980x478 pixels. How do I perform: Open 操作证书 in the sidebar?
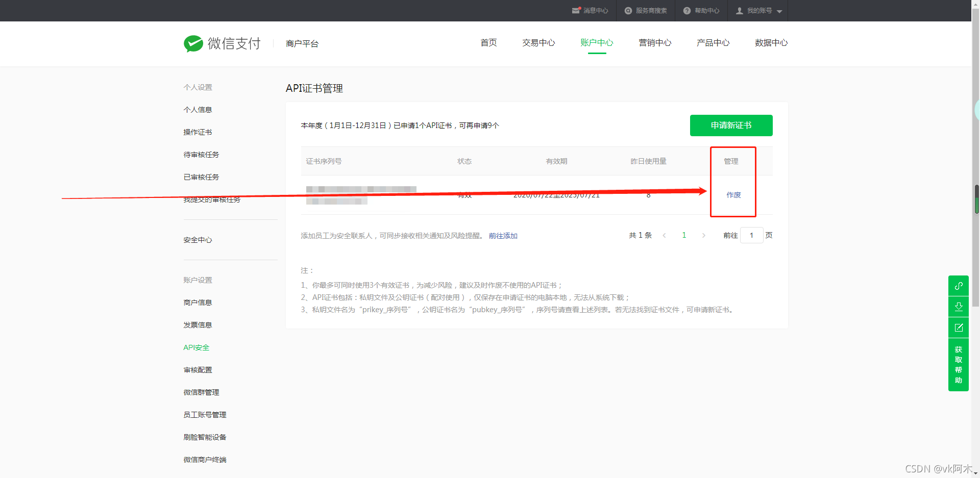(x=198, y=132)
